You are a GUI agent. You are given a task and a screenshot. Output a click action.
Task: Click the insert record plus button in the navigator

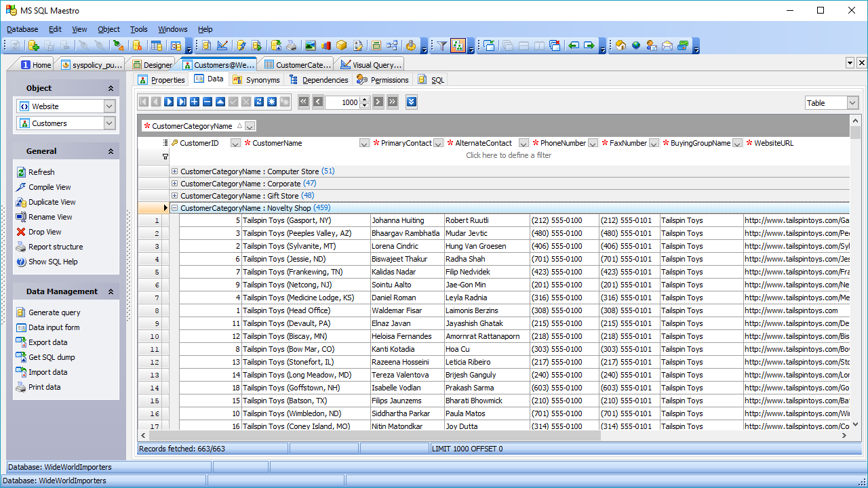(195, 102)
